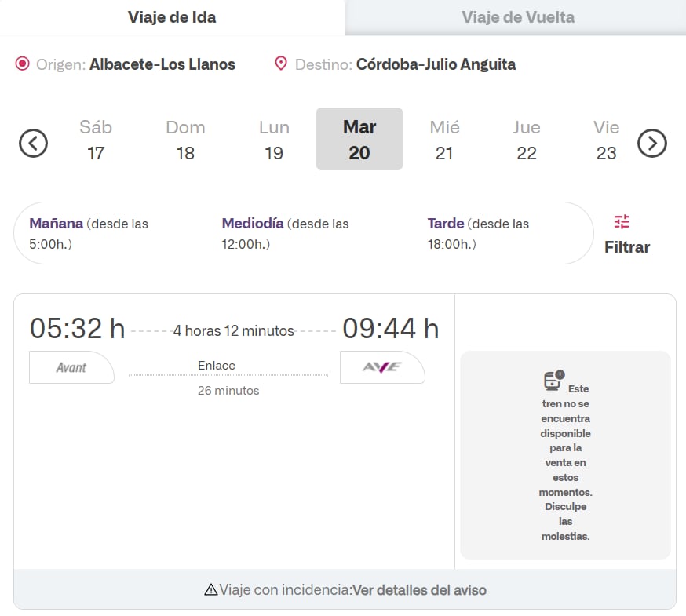Select Sáb 17 in the date strip
Image resolution: width=686 pixels, height=616 pixels.
[96, 139]
